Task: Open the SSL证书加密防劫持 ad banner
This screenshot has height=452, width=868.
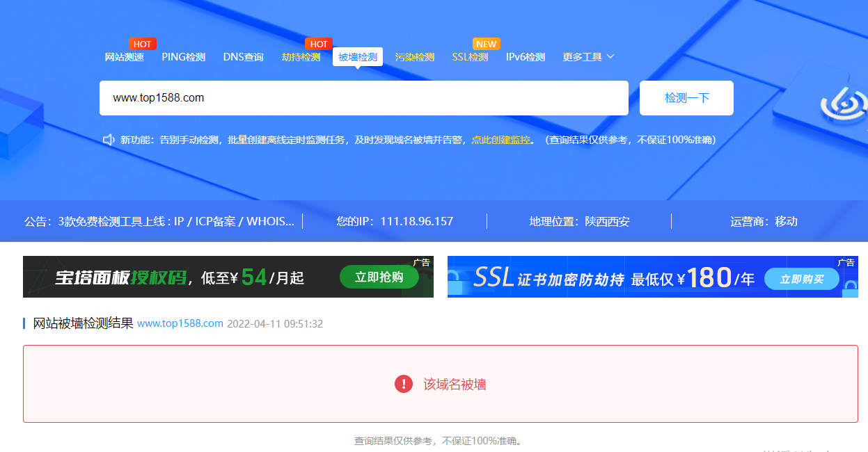Action: (653, 277)
